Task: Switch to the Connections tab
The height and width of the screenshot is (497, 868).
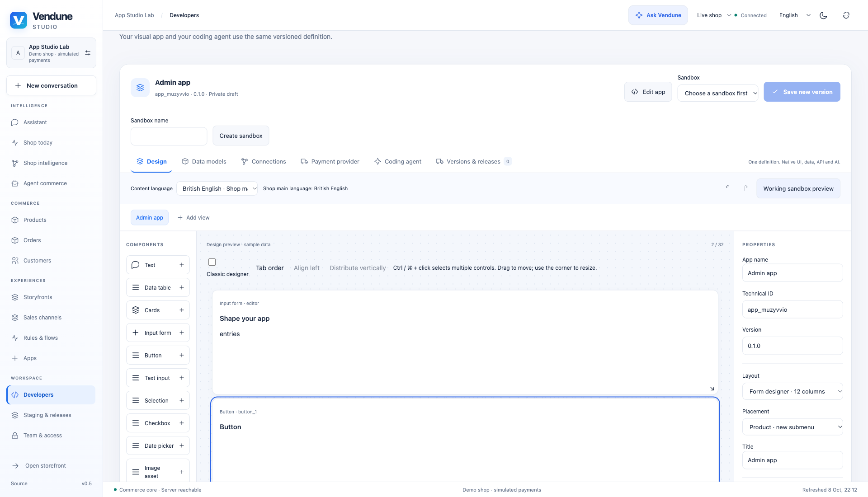Action: click(264, 162)
